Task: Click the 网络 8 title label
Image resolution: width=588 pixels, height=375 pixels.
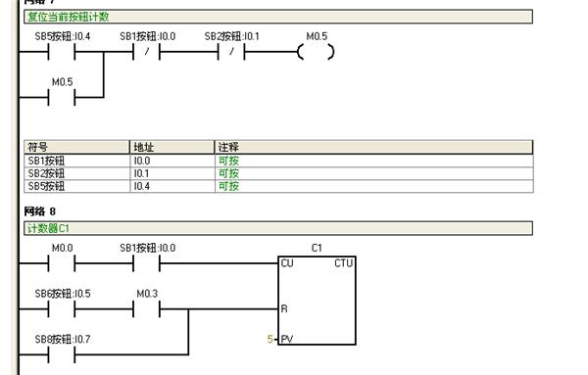Action: [40, 211]
